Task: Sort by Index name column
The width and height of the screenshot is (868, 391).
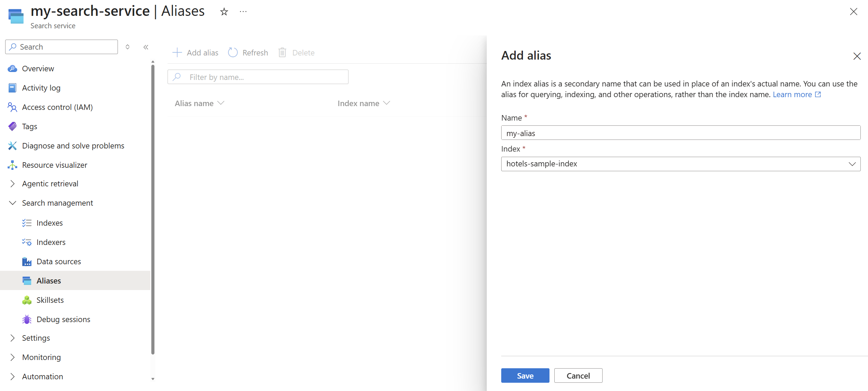Action: [364, 103]
